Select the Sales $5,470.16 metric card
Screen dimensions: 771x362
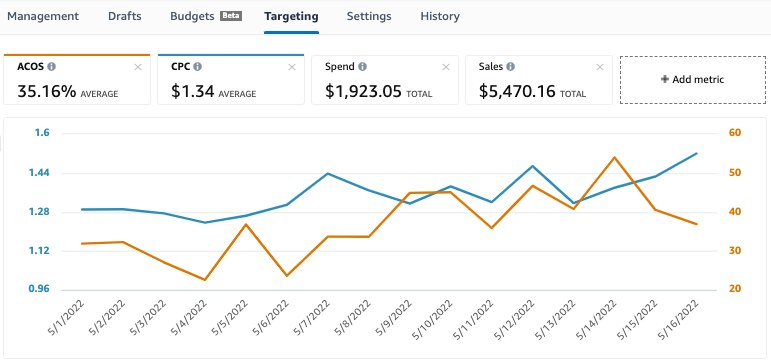click(538, 80)
